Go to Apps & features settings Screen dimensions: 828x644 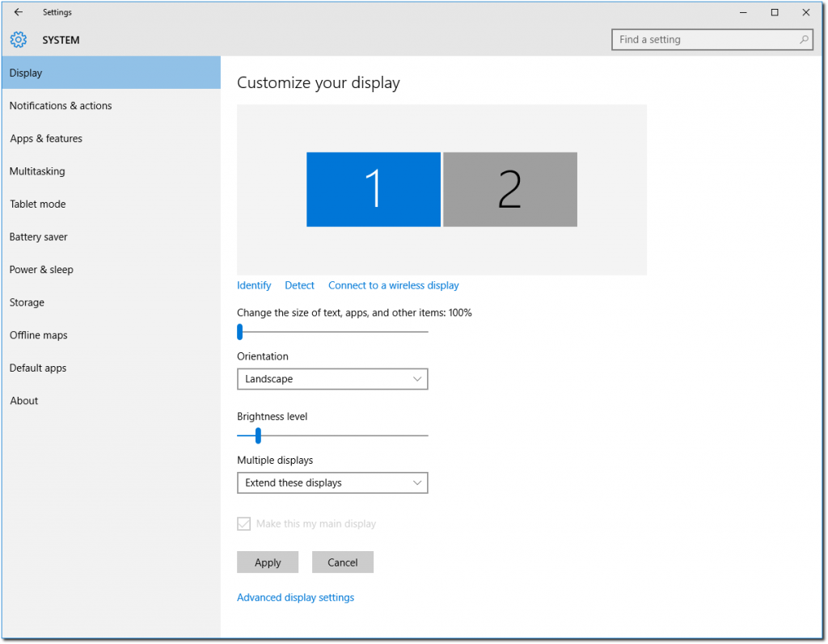click(x=46, y=139)
